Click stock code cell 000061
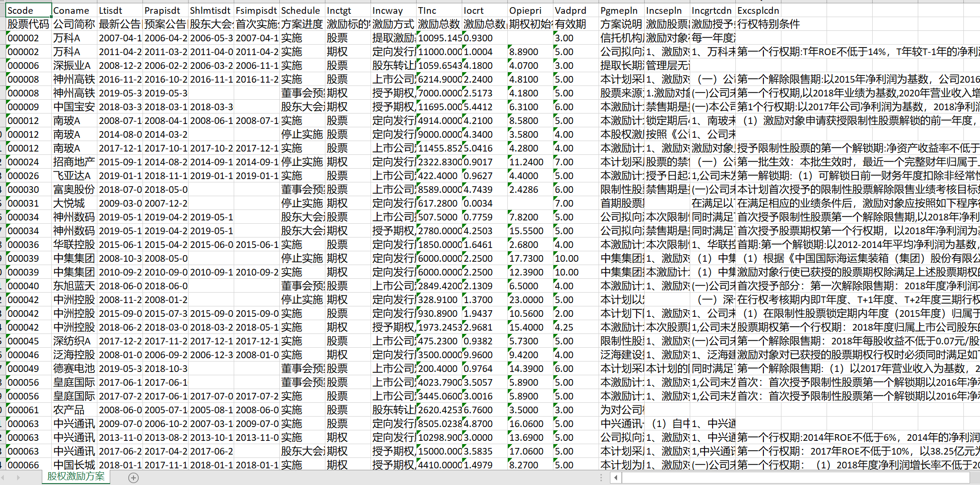Image resolution: width=980 pixels, height=485 pixels. tap(29, 410)
